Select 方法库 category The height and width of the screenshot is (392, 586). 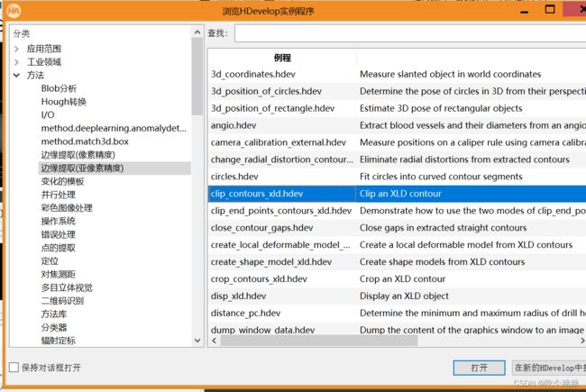coord(54,315)
